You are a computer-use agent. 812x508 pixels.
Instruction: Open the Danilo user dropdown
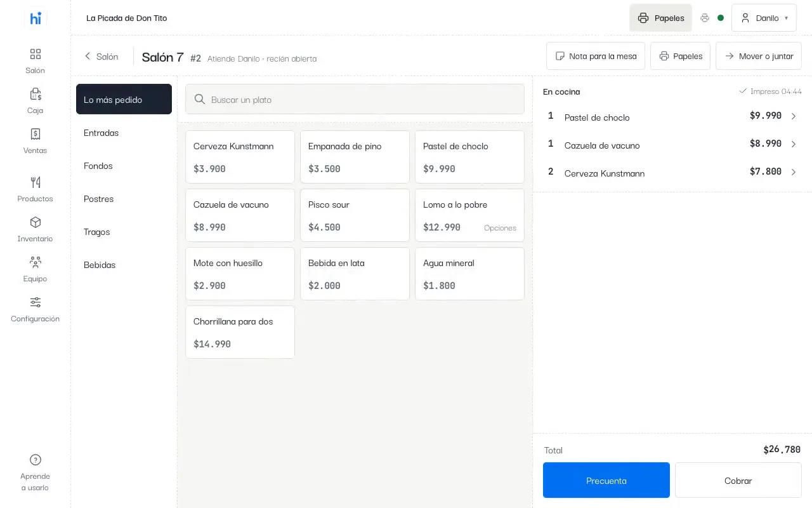(x=764, y=18)
